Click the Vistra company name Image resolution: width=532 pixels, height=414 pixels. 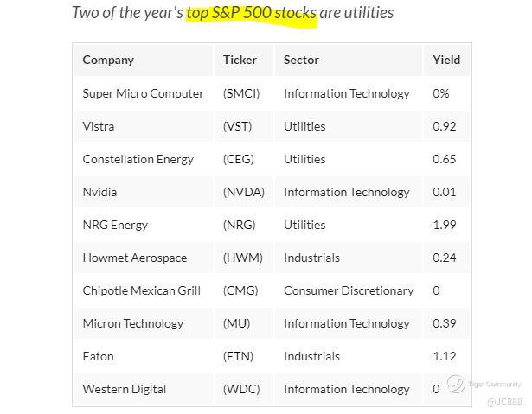tap(99, 126)
